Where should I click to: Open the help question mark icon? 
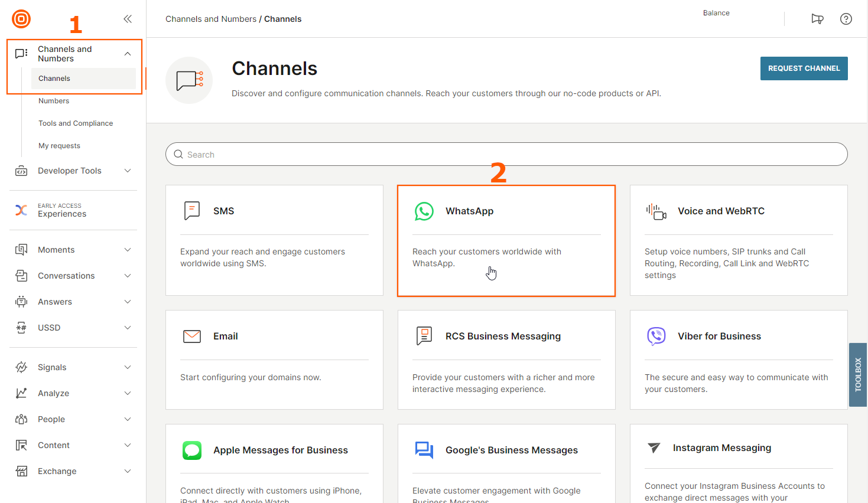846,19
